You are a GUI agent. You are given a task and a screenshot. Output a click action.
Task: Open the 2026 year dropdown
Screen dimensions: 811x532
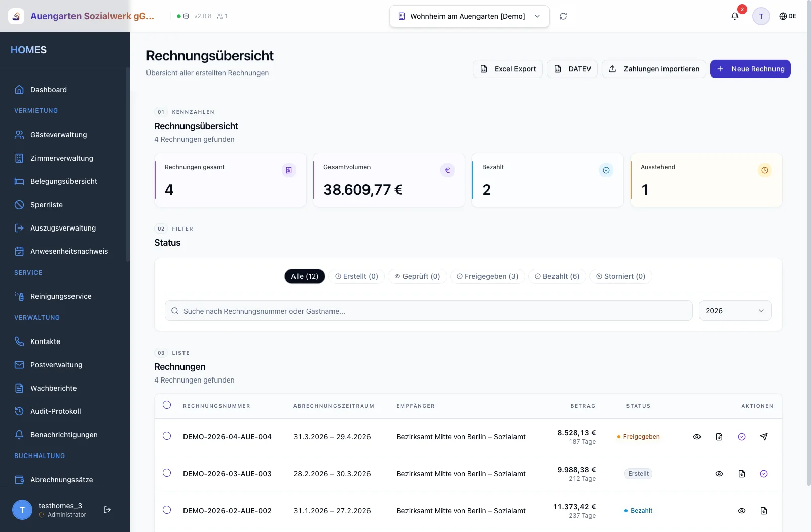pos(735,311)
